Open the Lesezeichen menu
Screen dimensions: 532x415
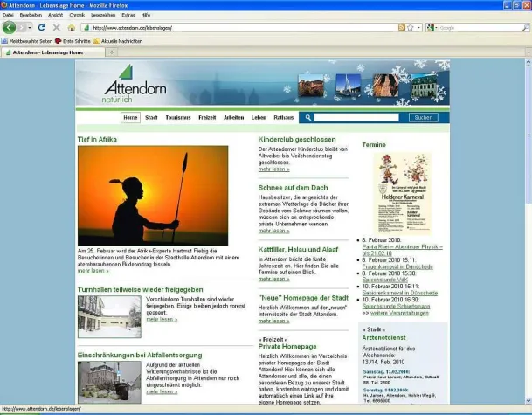click(x=103, y=15)
